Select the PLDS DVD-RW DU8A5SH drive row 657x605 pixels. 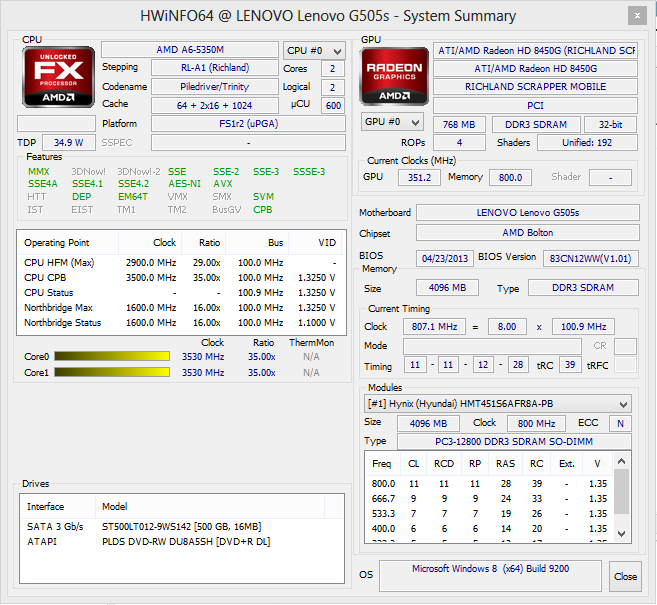[181, 542]
